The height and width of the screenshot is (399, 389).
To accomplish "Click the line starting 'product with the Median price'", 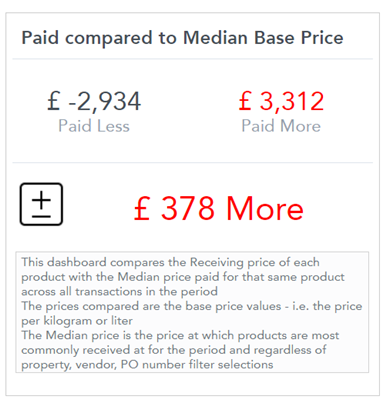I will (183, 277).
